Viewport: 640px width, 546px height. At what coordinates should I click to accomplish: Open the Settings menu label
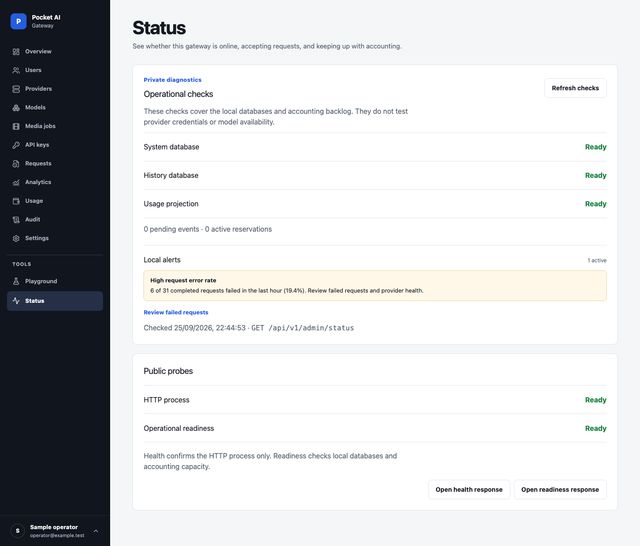tap(37, 238)
